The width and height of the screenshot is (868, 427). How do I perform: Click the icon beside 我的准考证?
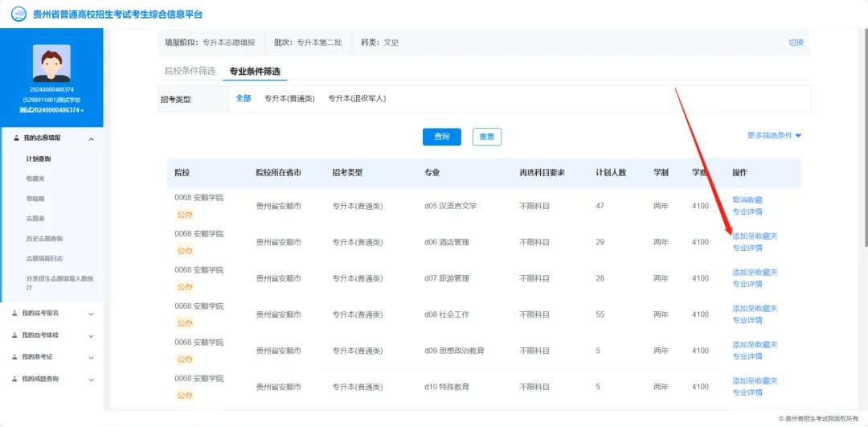point(14,356)
